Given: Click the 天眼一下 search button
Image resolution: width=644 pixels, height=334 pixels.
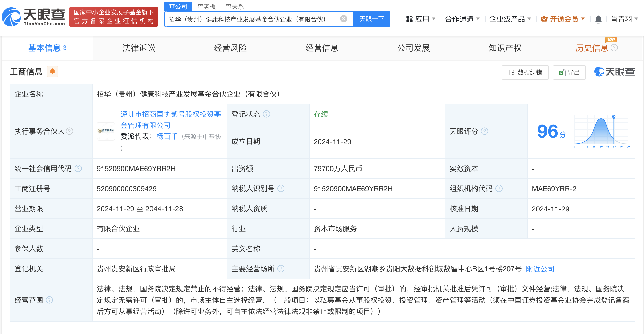Looking at the screenshot, I should (372, 19).
